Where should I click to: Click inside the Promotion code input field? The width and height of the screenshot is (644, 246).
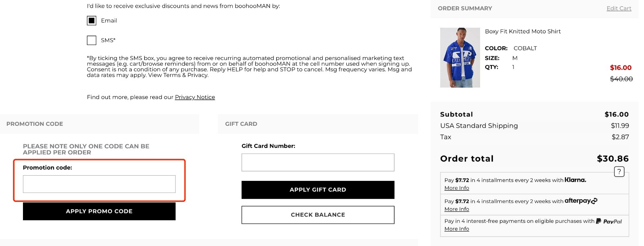tap(99, 184)
